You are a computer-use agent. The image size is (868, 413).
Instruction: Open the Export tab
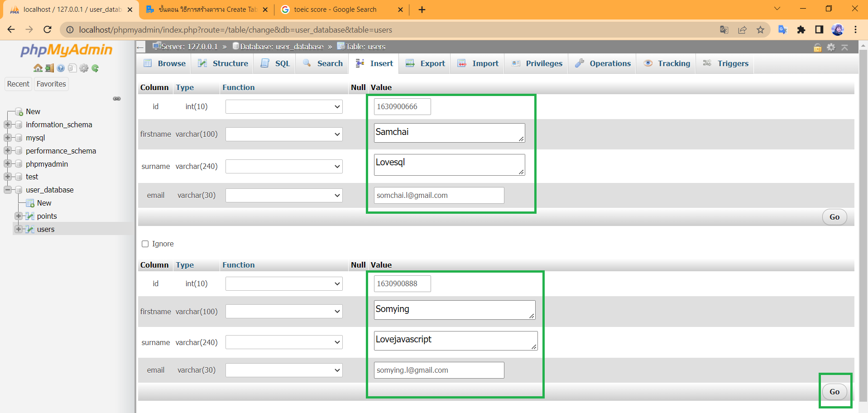pos(426,64)
